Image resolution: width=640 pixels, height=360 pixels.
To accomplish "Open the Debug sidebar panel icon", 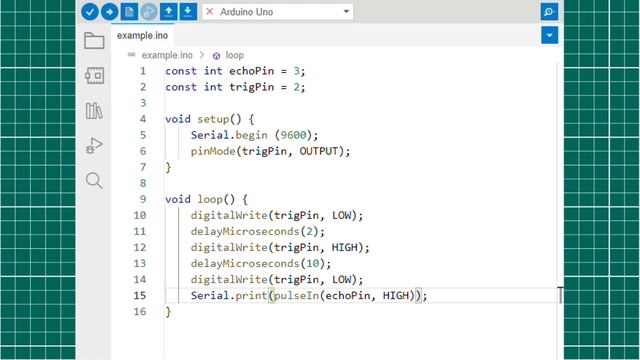I will pos(94,146).
